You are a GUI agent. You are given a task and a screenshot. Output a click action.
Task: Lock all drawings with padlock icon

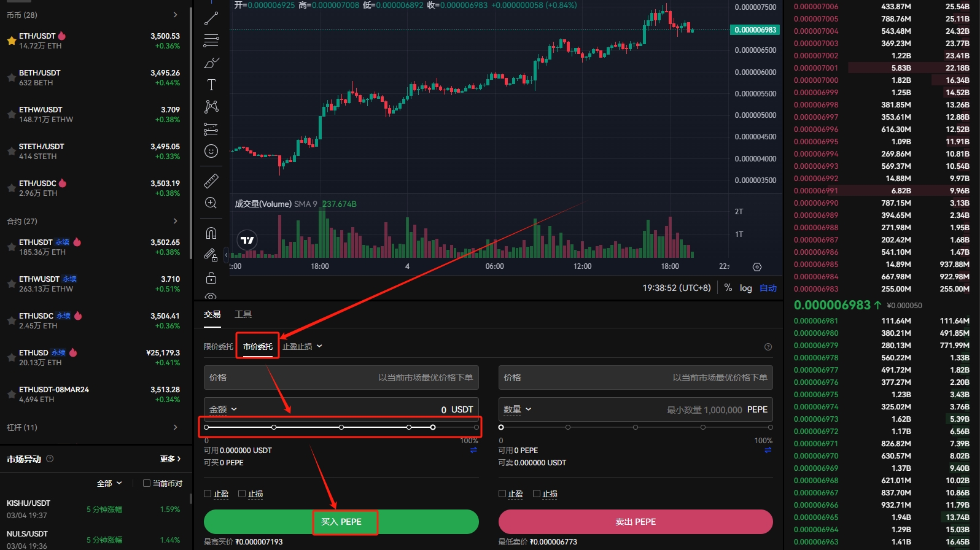pos(211,277)
